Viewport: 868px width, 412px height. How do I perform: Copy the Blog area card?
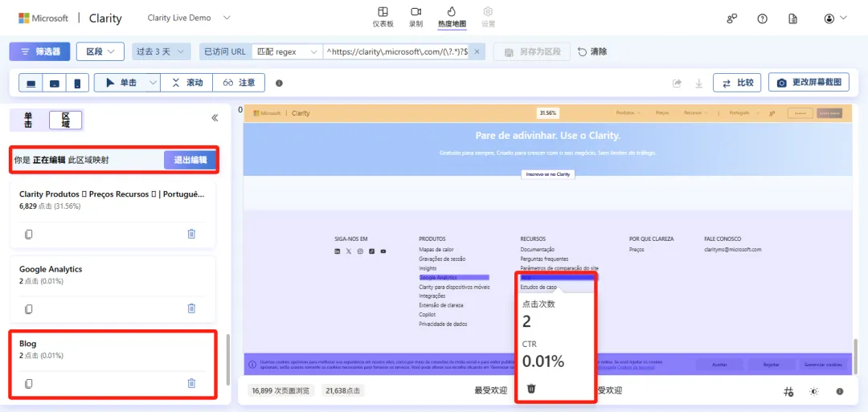click(29, 383)
